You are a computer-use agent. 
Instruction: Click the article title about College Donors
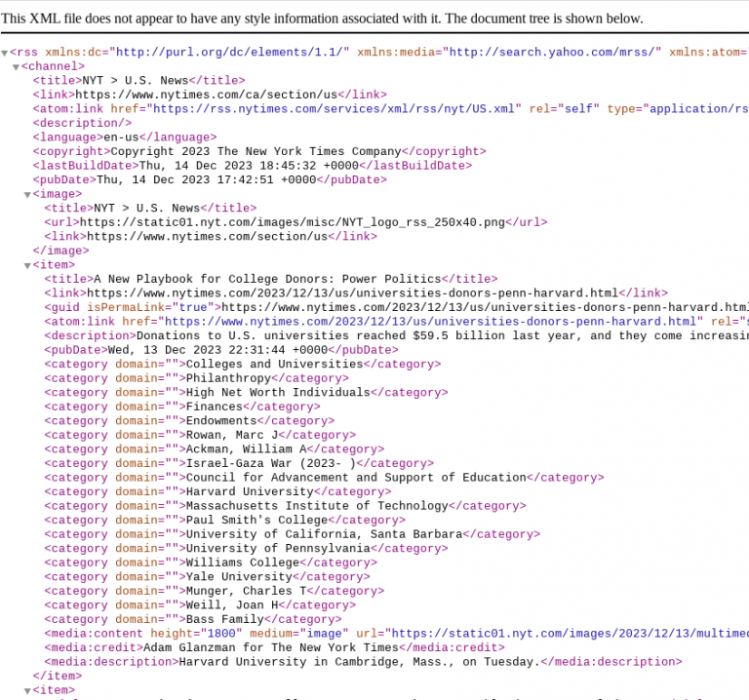pyautogui.click(x=267, y=279)
